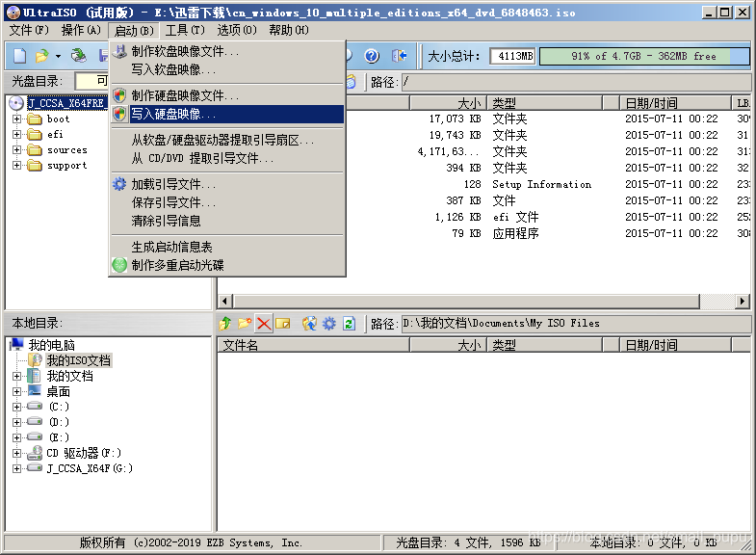The image size is (756, 555).
Task: Choose 加载引导文件 menu entry
Action: tap(227, 184)
